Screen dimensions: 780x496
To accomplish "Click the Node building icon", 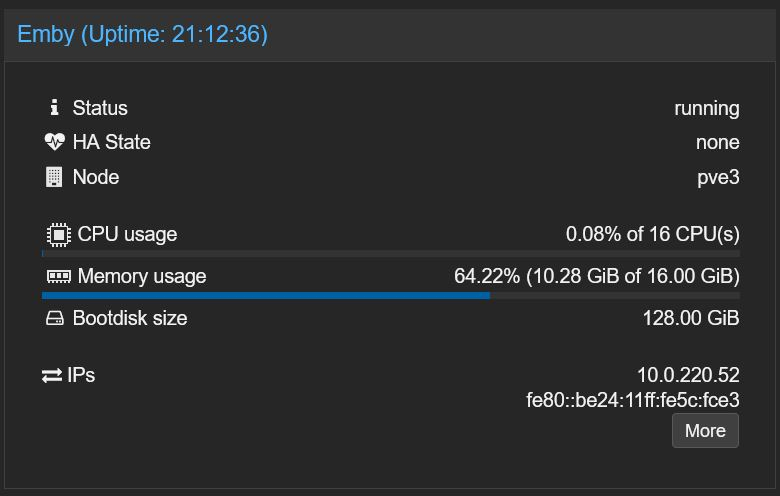I will [x=54, y=177].
